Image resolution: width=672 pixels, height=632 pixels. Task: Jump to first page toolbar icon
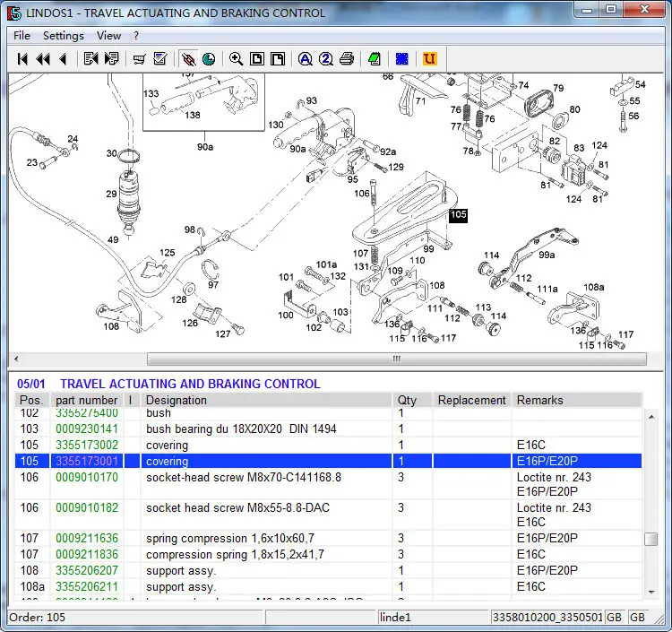pos(22,59)
